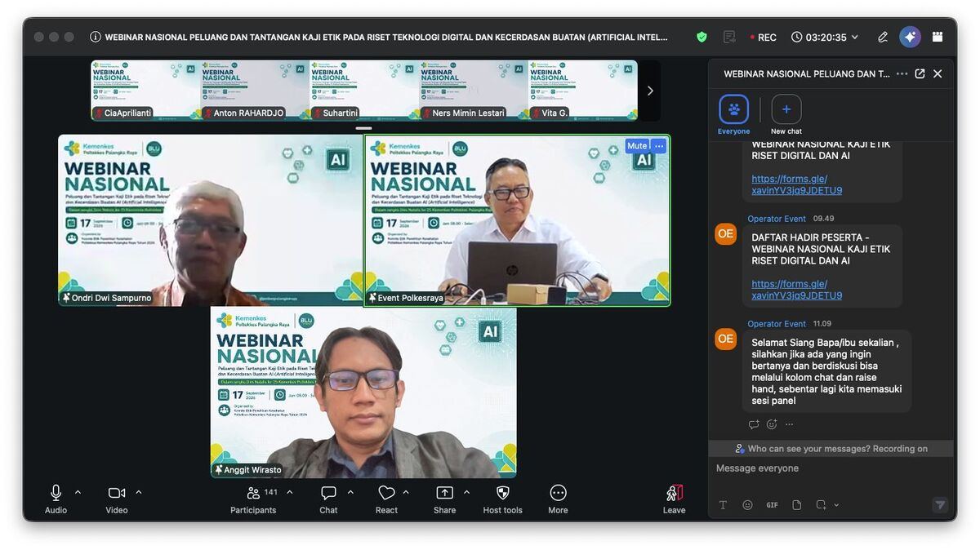Image resolution: width=980 pixels, height=550 pixels.
Task: Toggle the Audio microphone button
Action: coord(56,499)
